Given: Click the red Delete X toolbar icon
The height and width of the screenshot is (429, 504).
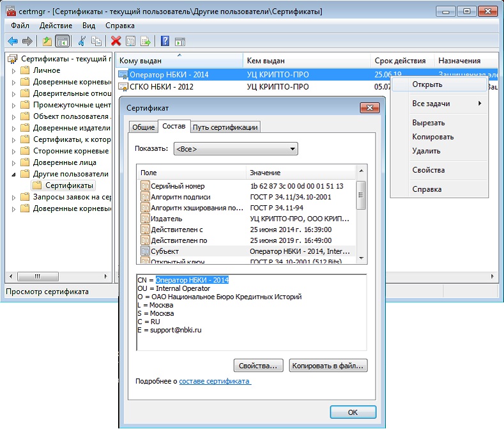Looking at the screenshot, I should click(x=116, y=41).
